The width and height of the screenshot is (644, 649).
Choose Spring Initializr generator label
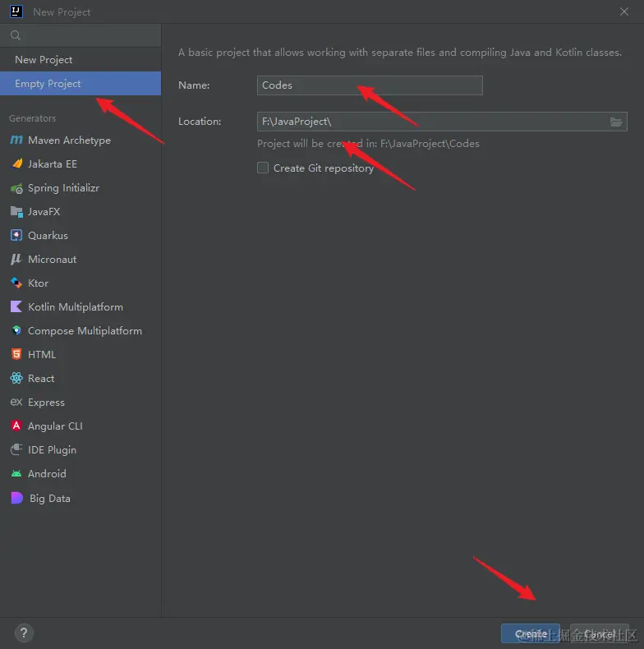click(63, 188)
